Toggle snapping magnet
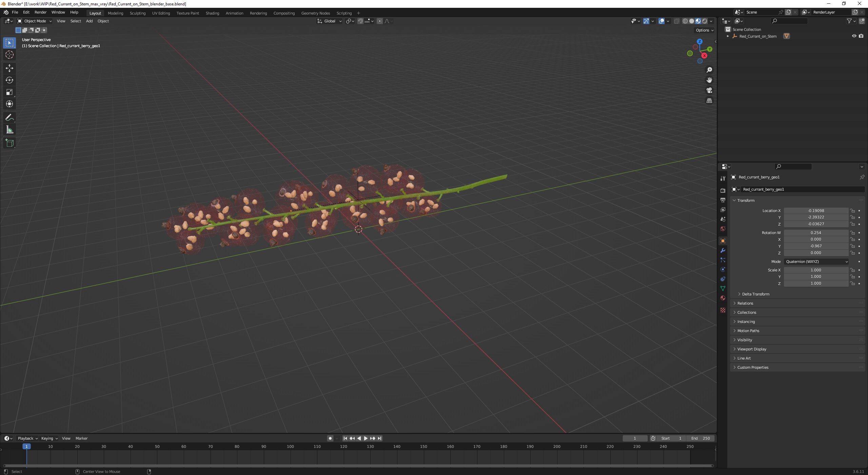The height and width of the screenshot is (475, 868). tap(360, 21)
